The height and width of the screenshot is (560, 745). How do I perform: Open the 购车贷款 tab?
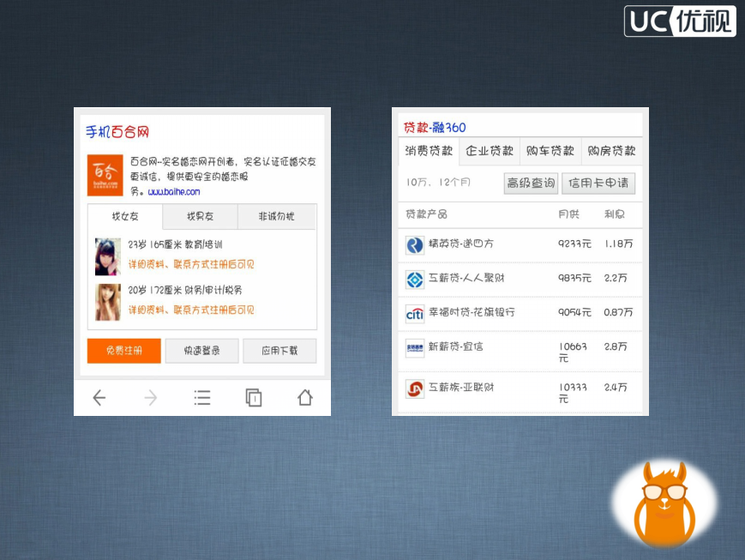pyautogui.click(x=550, y=151)
